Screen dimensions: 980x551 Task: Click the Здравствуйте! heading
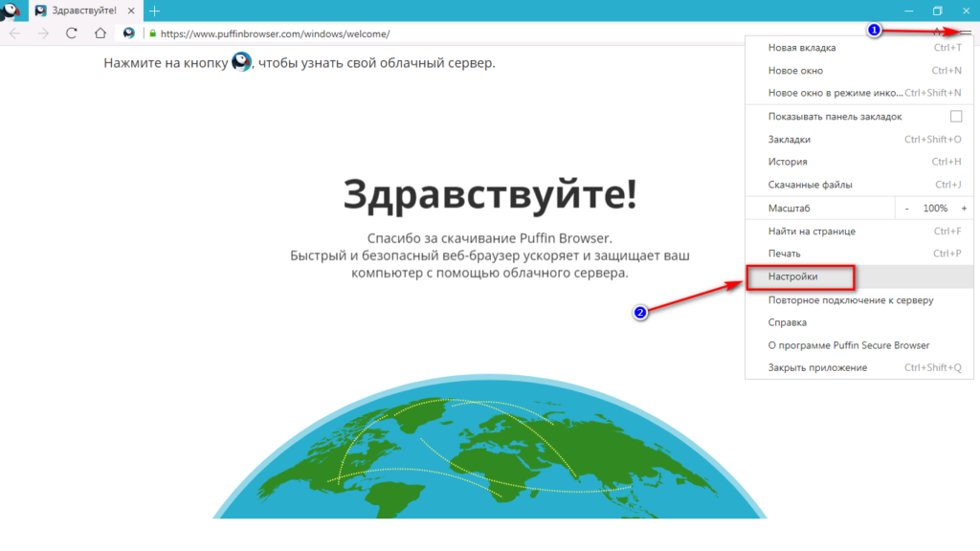click(x=490, y=193)
